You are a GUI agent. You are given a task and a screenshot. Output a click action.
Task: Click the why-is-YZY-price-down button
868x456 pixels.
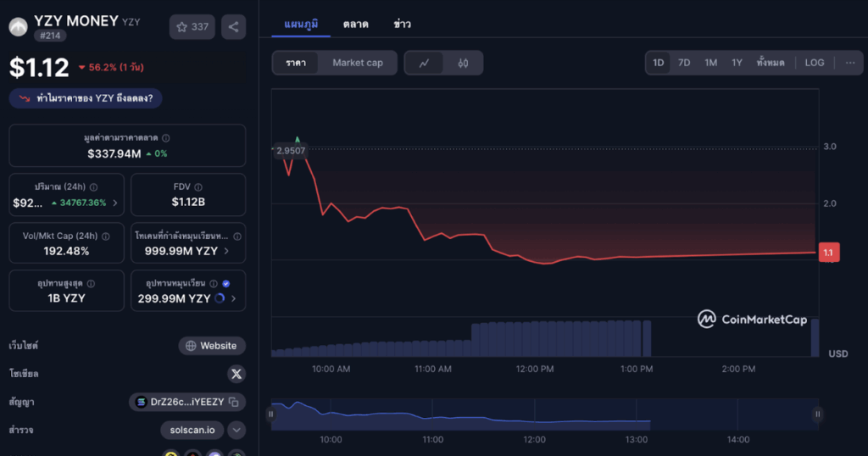(86, 98)
